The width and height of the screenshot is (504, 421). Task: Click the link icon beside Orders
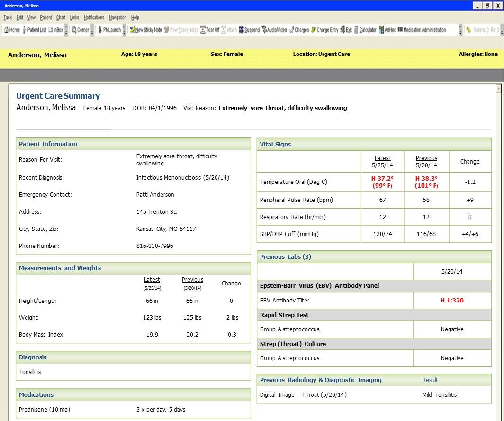pyautogui.click(x=468, y=29)
